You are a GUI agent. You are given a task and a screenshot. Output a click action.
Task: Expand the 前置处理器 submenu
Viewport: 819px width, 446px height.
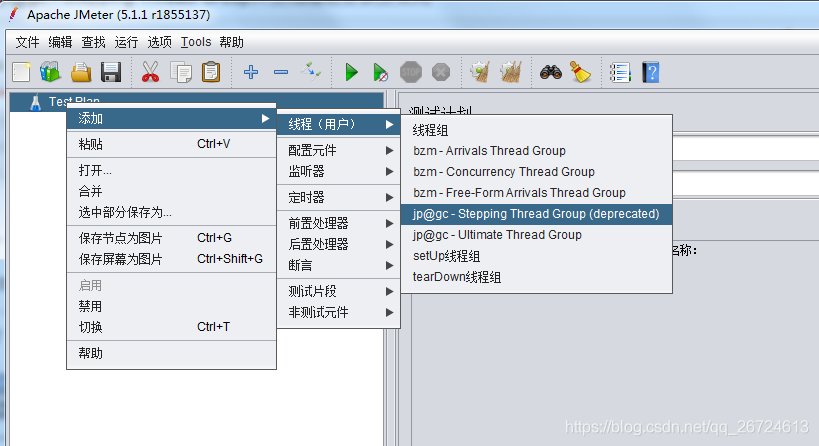click(338, 224)
